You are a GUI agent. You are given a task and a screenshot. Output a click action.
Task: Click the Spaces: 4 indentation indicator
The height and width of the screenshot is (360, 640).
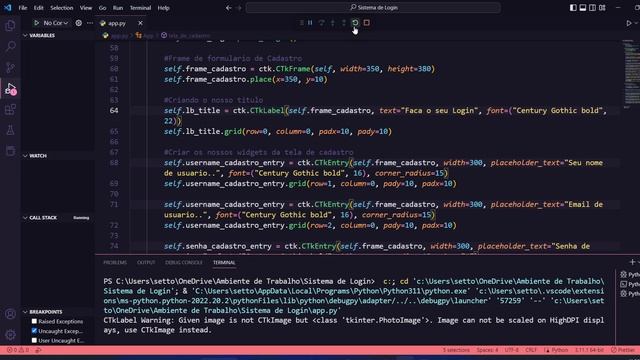point(487,350)
